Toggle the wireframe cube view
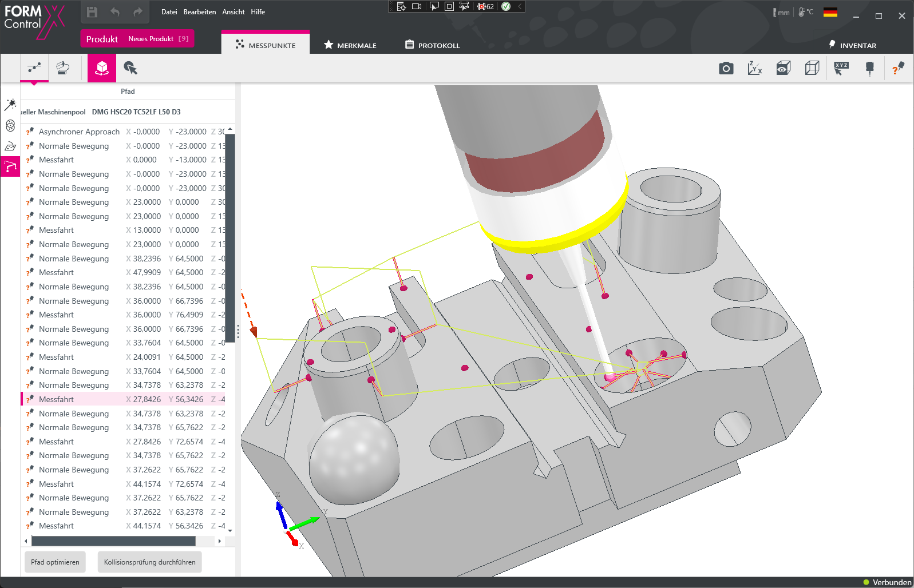 tap(812, 69)
